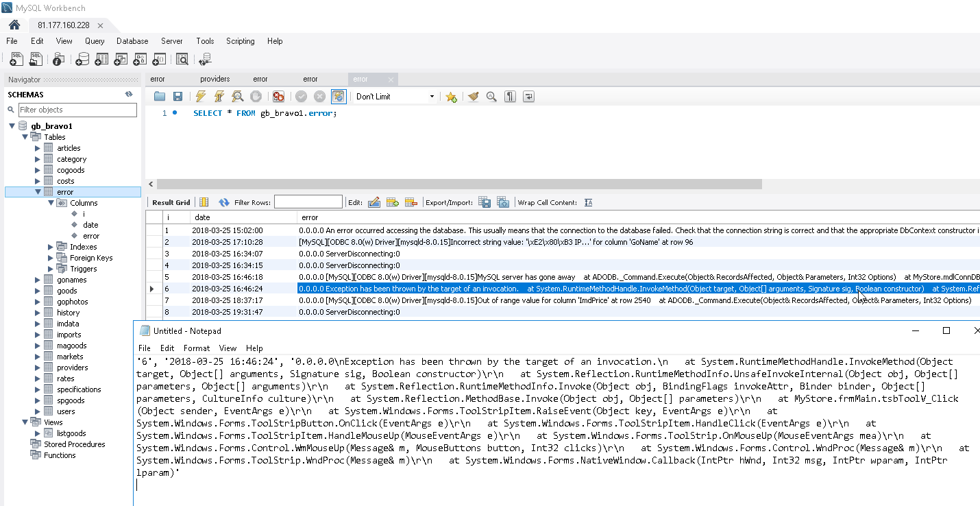
Task: Insert a new row in the result grid
Action: (x=393, y=202)
